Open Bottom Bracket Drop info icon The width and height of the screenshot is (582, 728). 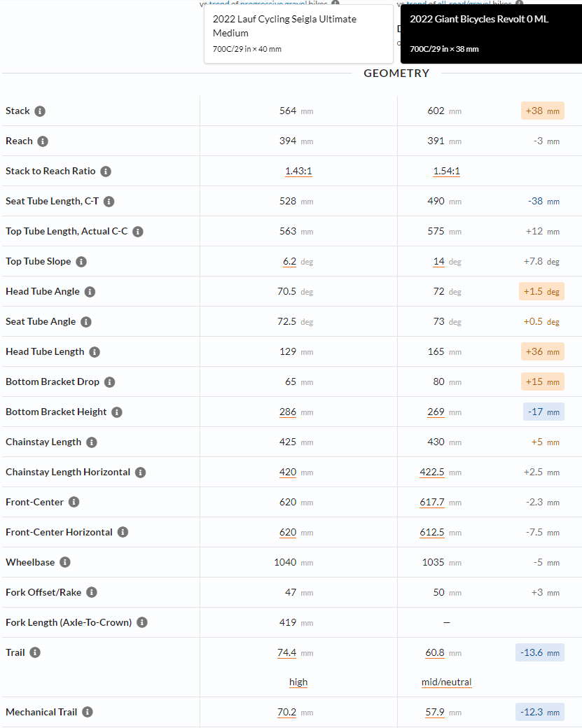pos(109,382)
